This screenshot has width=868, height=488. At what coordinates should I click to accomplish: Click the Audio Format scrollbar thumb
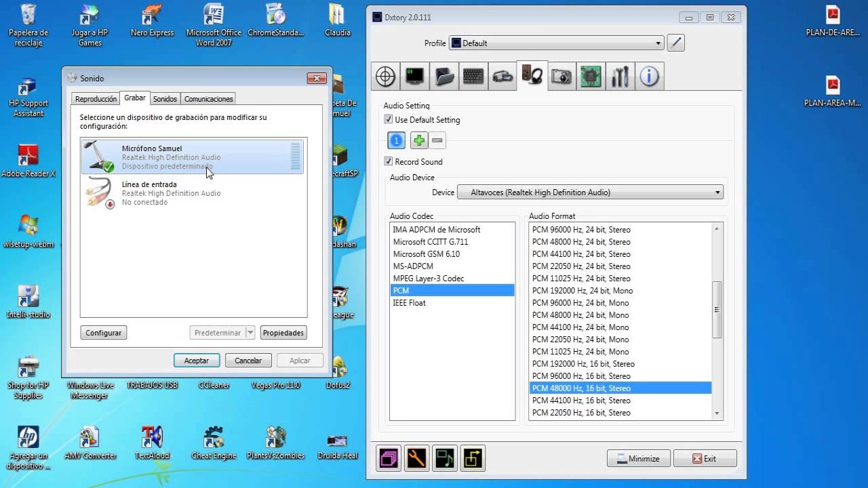click(717, 310)
